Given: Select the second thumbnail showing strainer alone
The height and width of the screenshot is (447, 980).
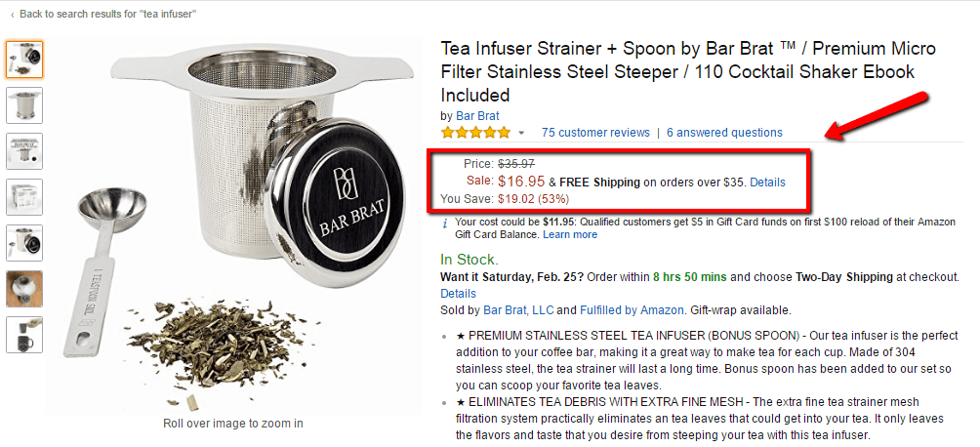Looking at the screenshot, I should (24, 105).
